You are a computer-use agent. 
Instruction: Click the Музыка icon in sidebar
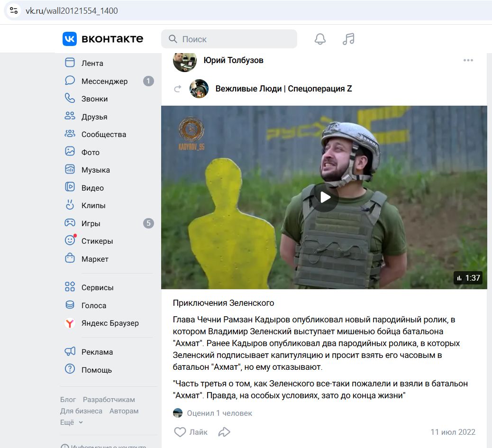(x=70, y=169)
